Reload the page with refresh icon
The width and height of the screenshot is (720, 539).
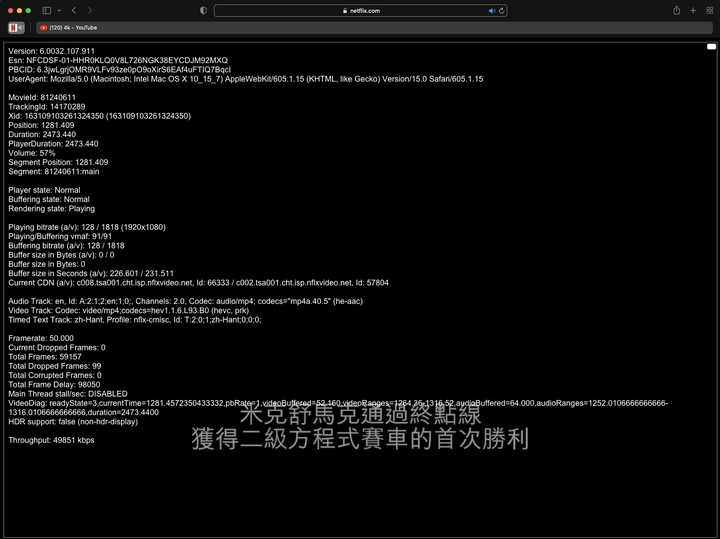(501, 11)
